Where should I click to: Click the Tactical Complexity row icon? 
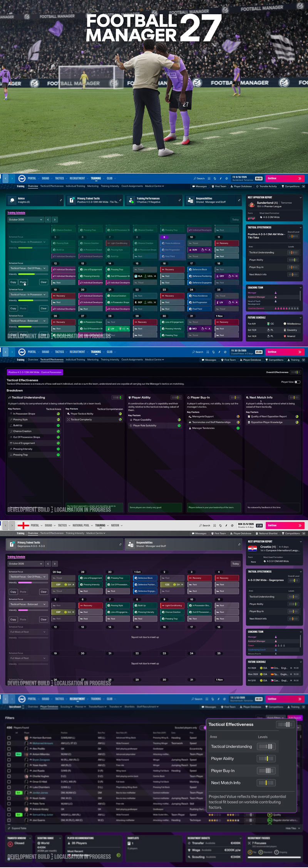coord(68,419)
